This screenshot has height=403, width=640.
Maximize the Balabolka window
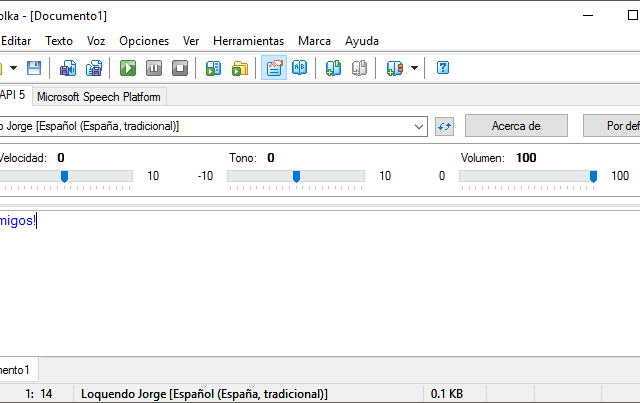[x=632, y=16]
